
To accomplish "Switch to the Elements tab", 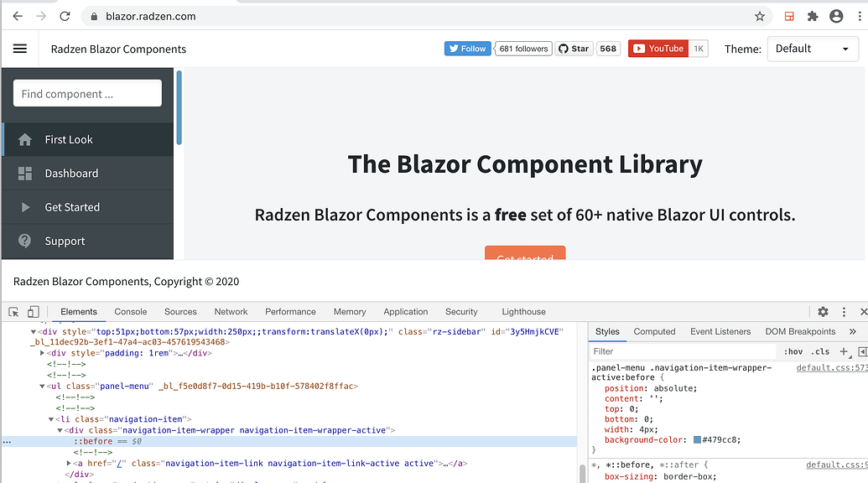I will (79, 311).
